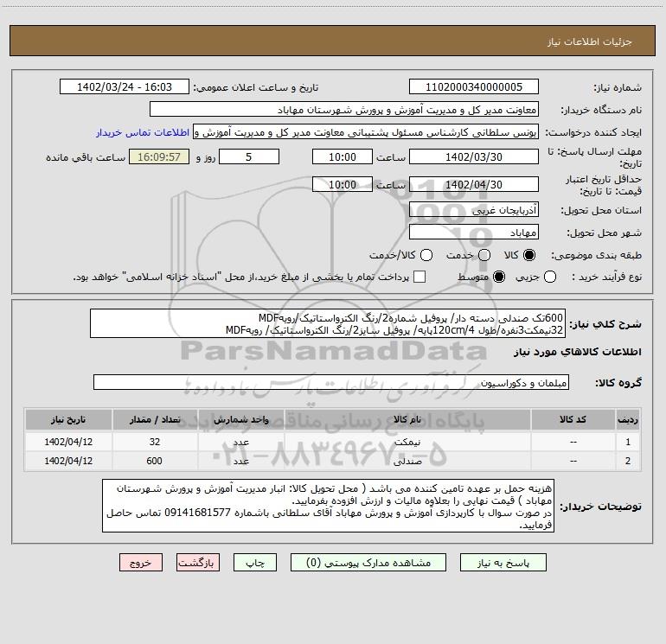666x644 pixels.
Task: Click the عدد unit cell in نیمکت row
Action: (240, 442)
